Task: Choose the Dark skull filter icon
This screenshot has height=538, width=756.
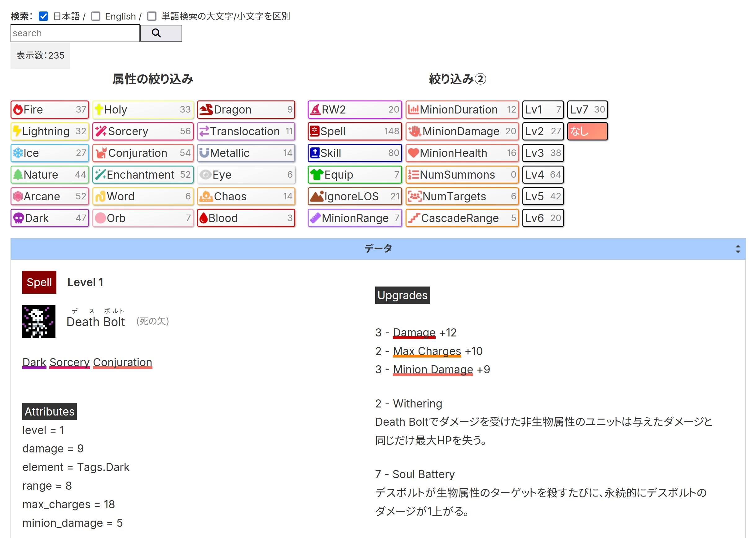Action: pos(19,218)
